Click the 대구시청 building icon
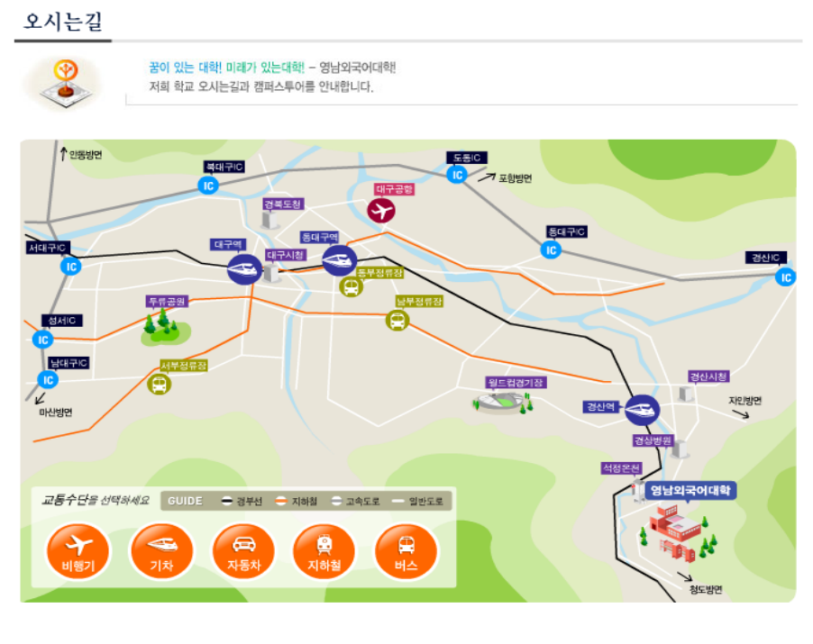 pyautogui.click(x=271, y=273)
